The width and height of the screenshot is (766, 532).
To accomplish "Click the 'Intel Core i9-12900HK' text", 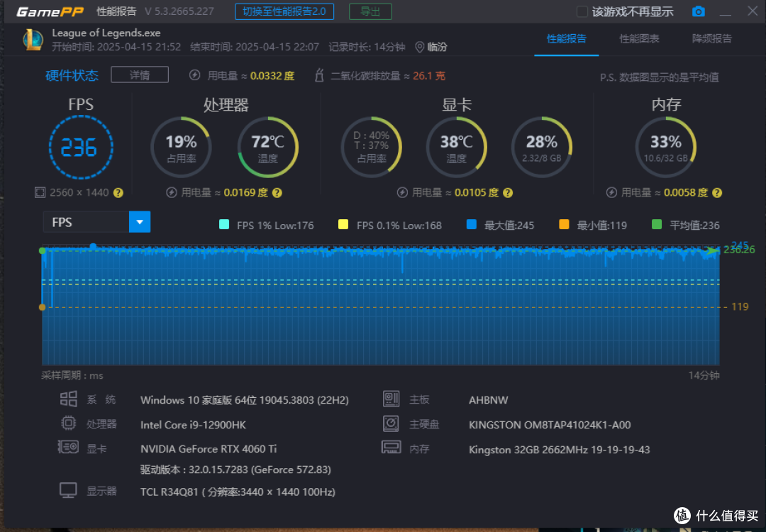I will tap(193, 424).
